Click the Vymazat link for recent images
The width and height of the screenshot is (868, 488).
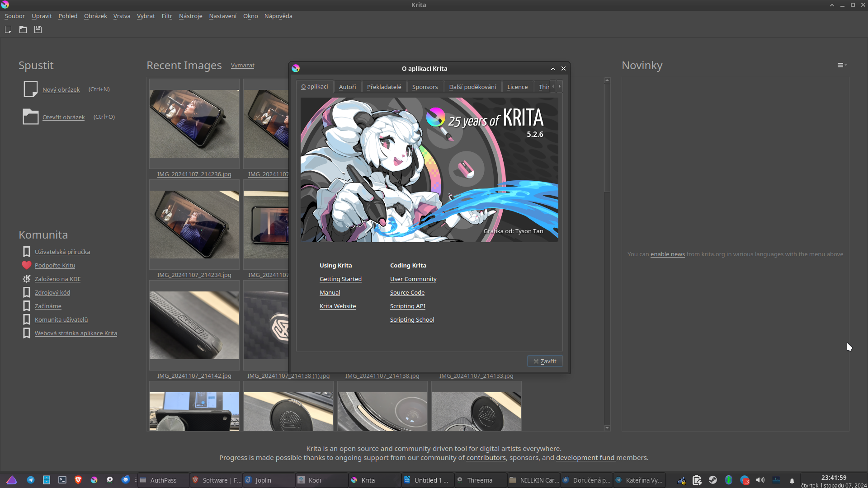[242, 66]
